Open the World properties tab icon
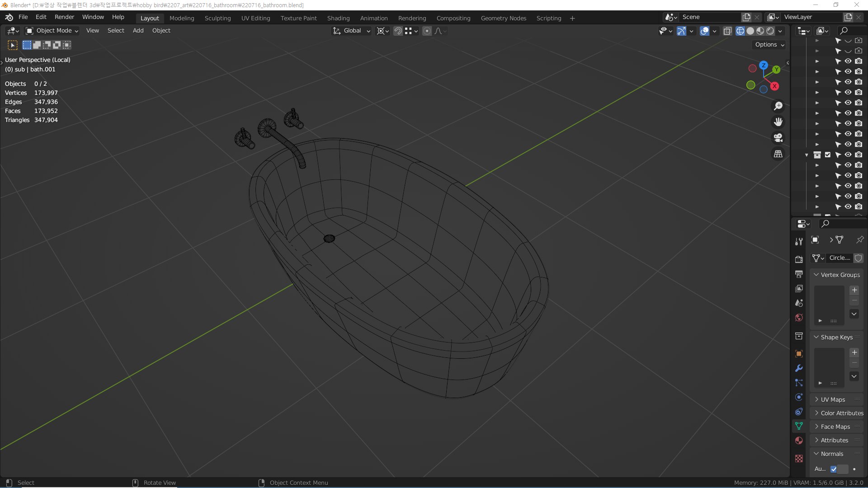This screenshot has height=488, width=868. (799, 318)
